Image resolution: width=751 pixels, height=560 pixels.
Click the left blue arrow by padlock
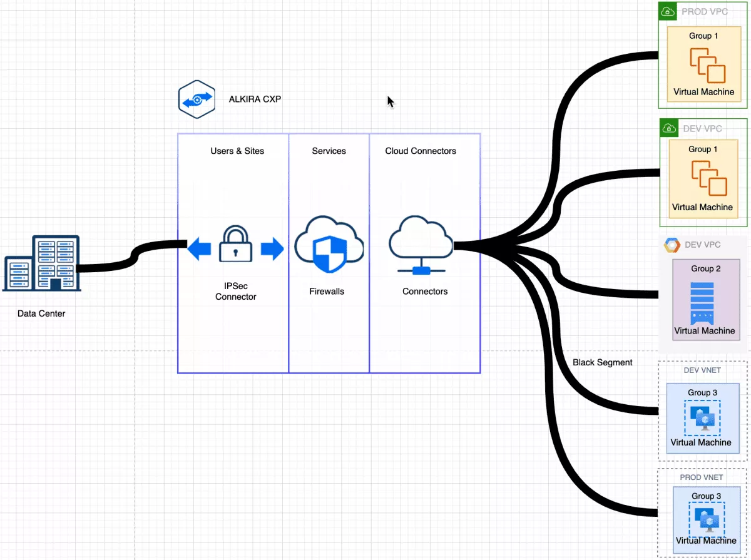coord(199,248)
